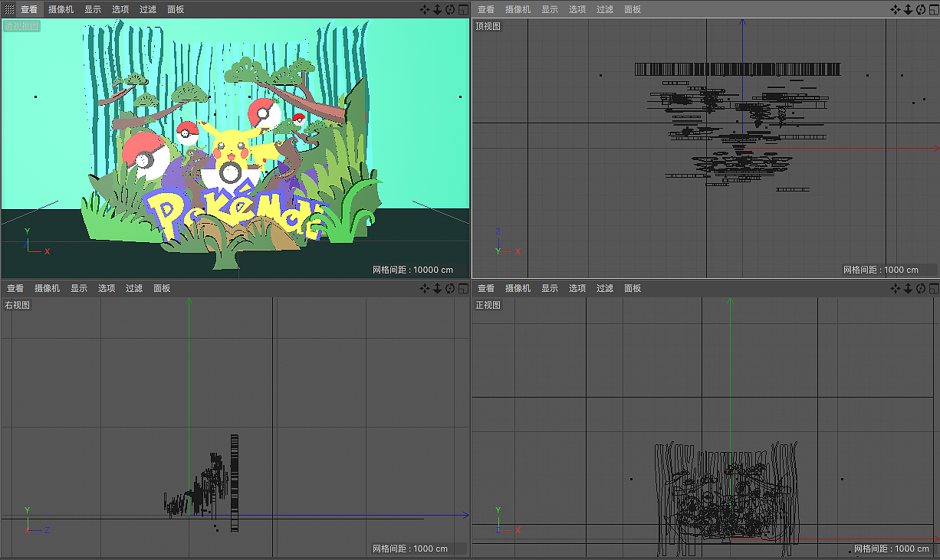This screenshot has width=940, height=560.
Task: Click the pan camera icon in perspective view
Action: pos(425,9)
